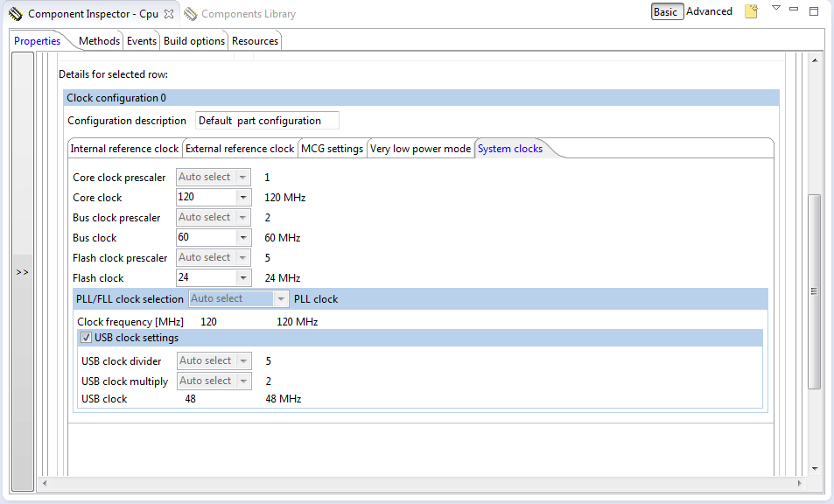Viewport: 834px width, 504px height.
Task: Minimize the Component Inspector view
Action: (794, 9)
